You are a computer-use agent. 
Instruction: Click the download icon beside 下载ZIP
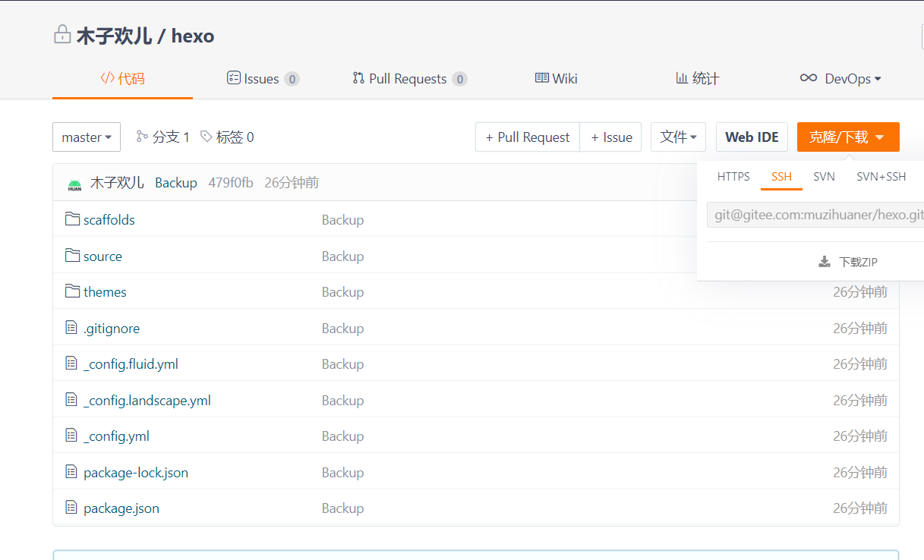click(x=825, y=262)
